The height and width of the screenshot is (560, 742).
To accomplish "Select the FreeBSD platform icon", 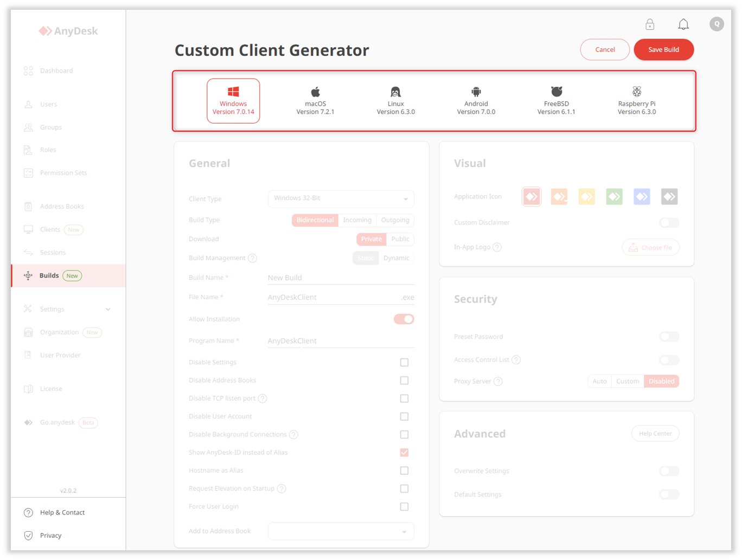I will [x=556, y=91].
